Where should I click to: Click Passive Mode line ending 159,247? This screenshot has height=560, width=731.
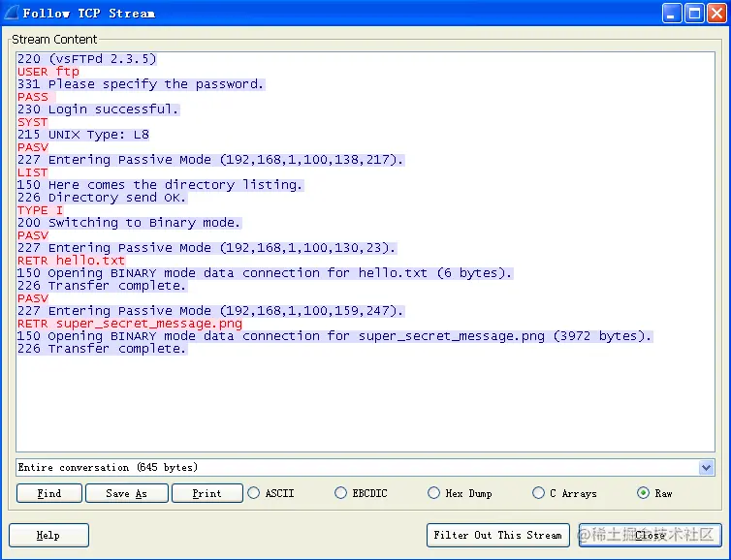point(210,310)
